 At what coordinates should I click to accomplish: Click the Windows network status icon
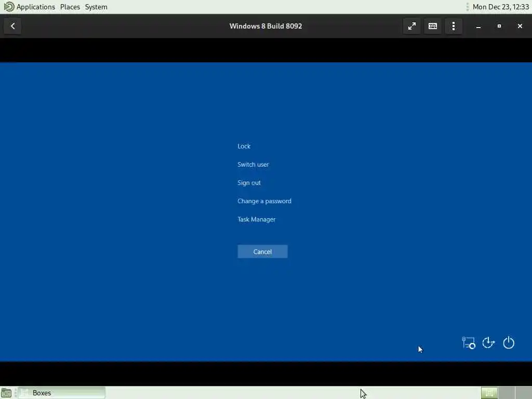pyautogui.click(x=469, y=343)
